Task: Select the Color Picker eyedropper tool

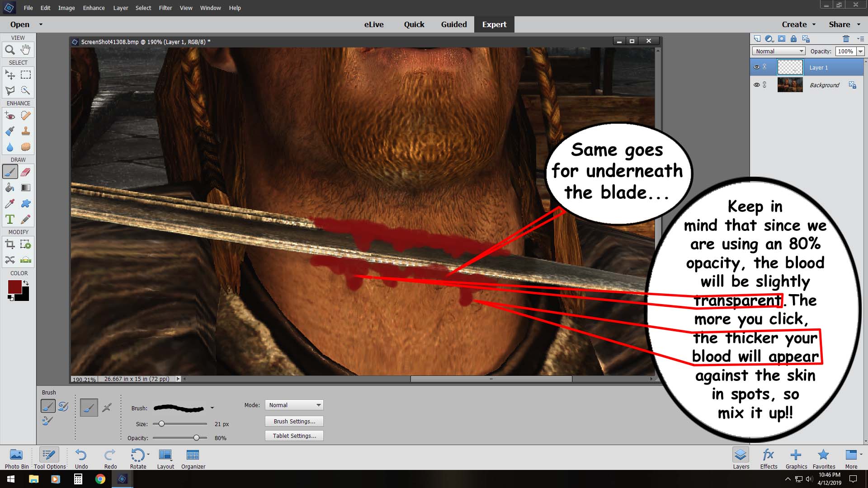Action: click(10, 203)
